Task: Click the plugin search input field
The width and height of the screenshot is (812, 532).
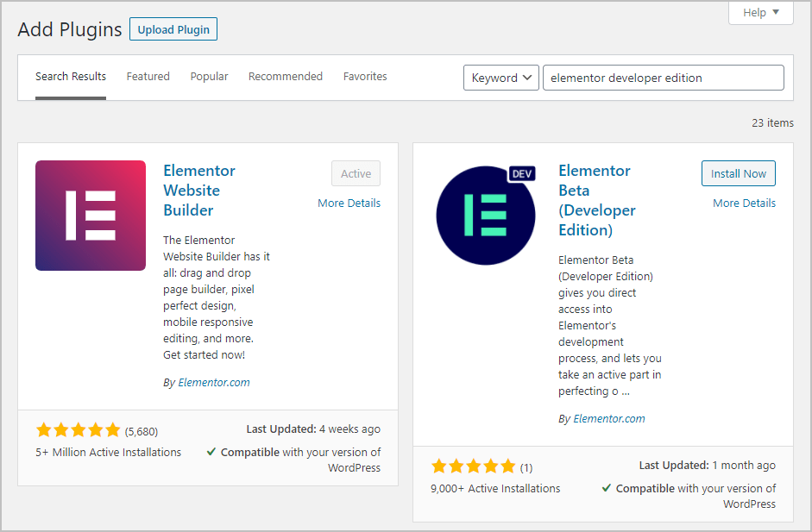Action: 663,78
